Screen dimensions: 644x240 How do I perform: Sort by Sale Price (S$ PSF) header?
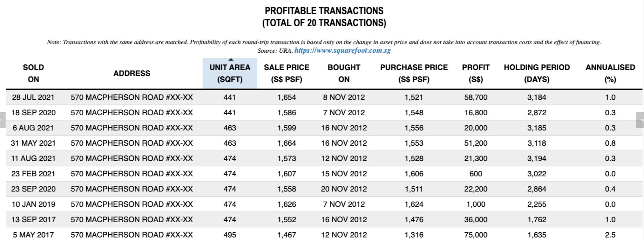(286, 73)
